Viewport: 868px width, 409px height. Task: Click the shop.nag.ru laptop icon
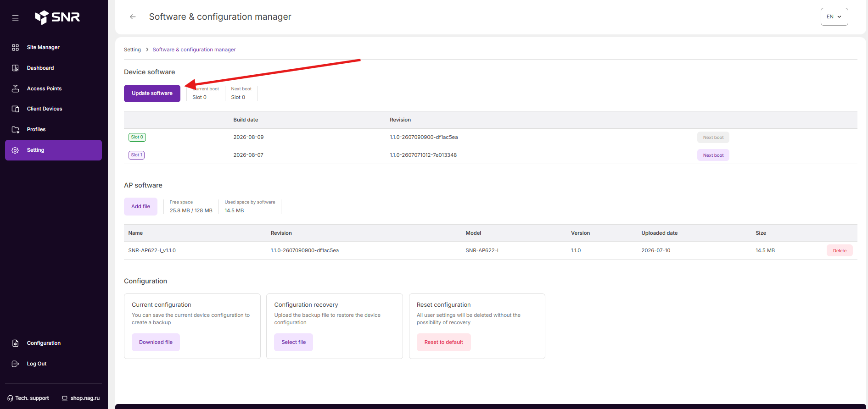(x=65, y=398)
